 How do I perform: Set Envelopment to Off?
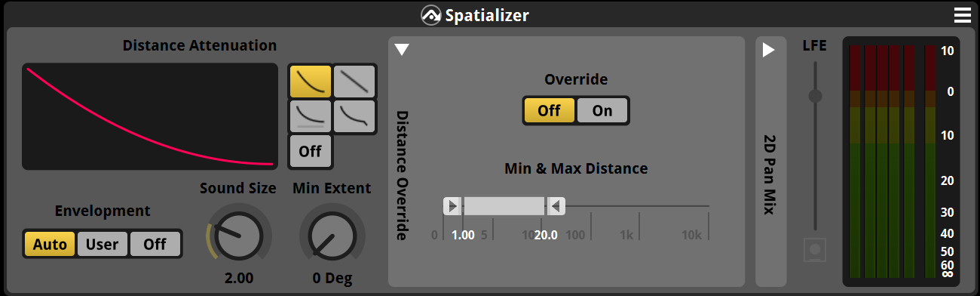click(155, 245)
